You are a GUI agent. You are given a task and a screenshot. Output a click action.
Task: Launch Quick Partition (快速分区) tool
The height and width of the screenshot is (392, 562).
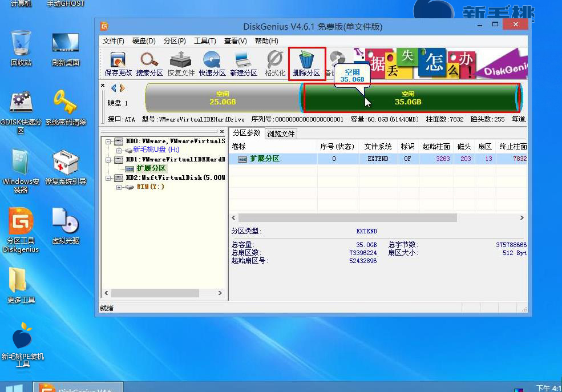coord(212,64)
